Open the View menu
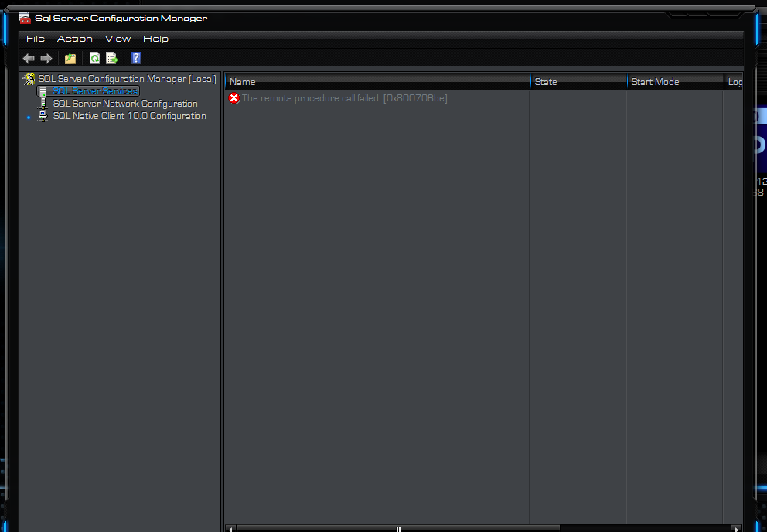 (x=118, y=39)
